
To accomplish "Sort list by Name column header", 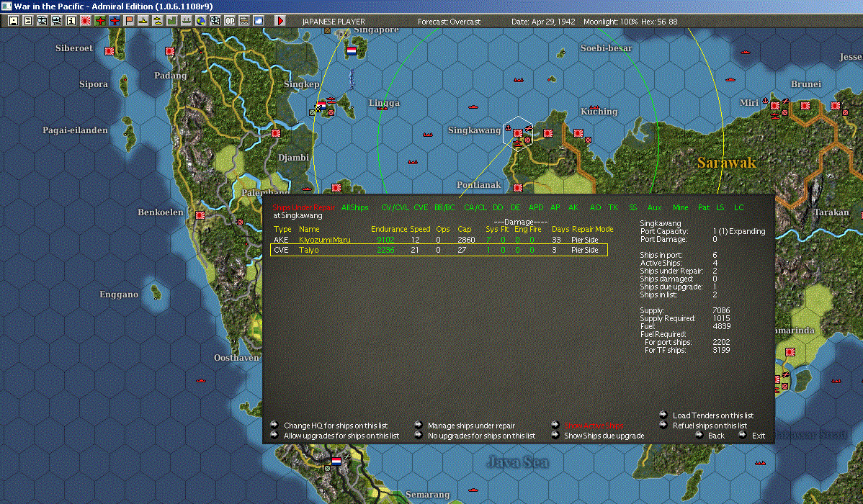I will click(309, 230).
